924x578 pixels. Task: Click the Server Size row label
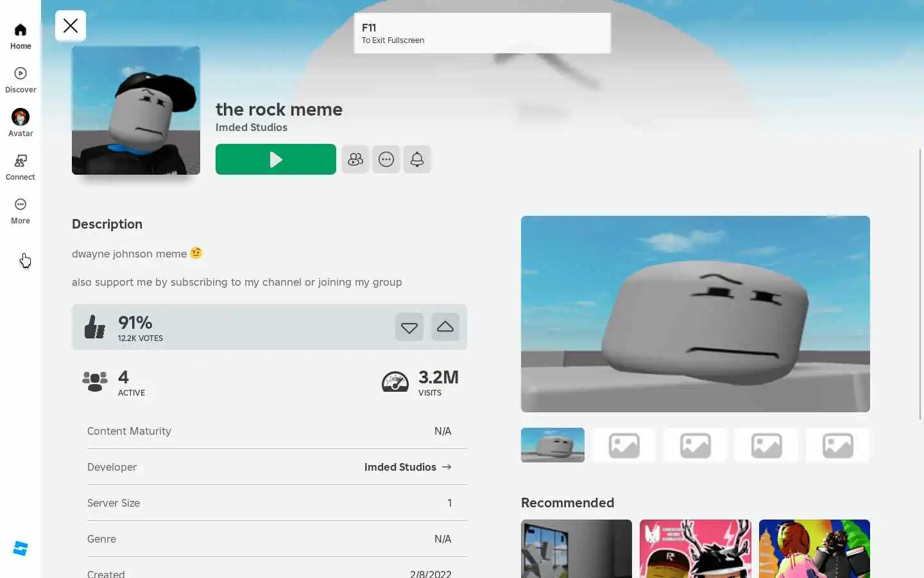114,503
